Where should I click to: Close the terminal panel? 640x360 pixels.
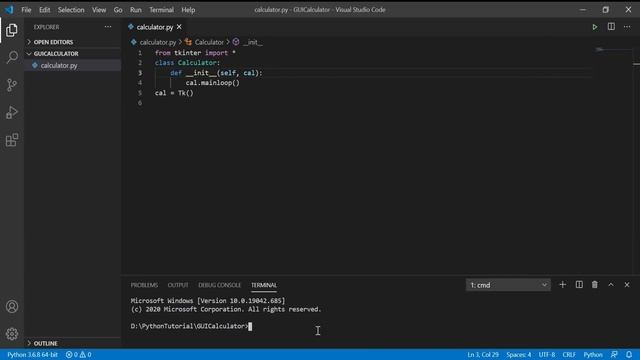click(x=627, y=284)
